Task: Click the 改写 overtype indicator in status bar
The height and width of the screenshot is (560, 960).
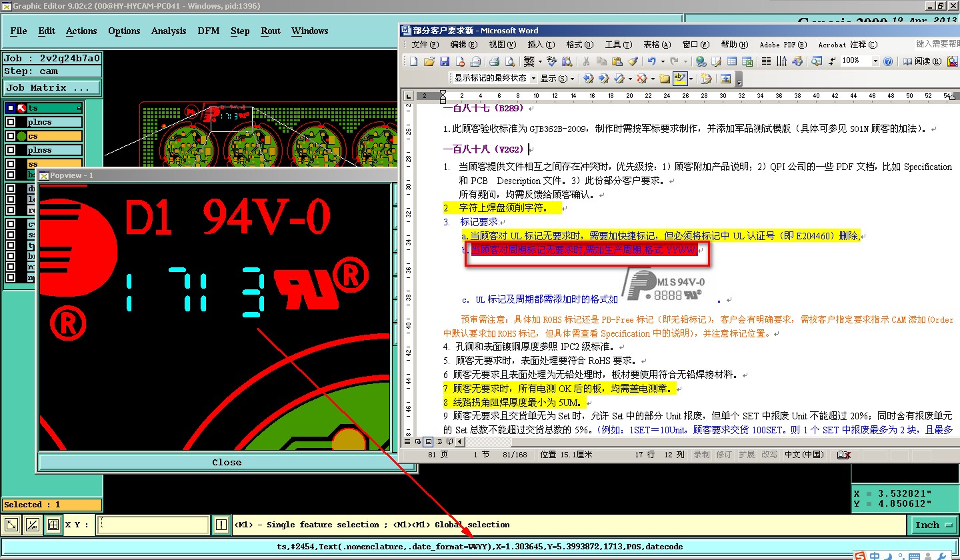Action: click(x=769, y=455)
